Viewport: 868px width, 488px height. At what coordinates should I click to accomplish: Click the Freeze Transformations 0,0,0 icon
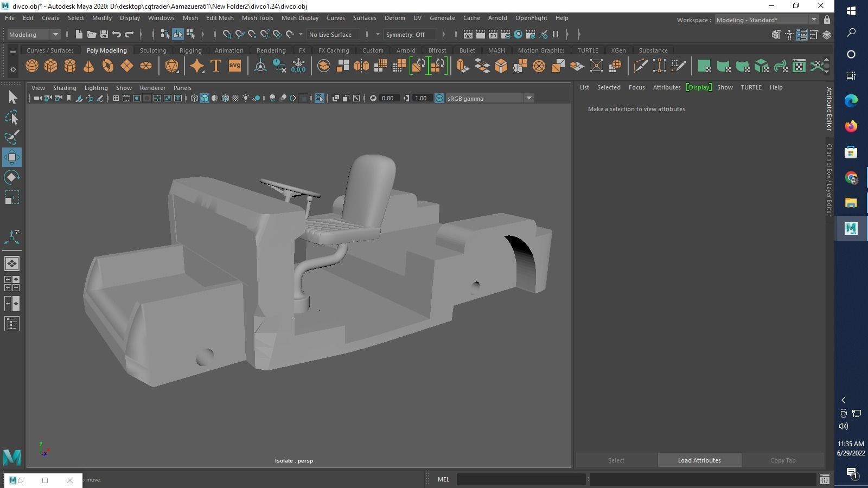pos(298,66)
